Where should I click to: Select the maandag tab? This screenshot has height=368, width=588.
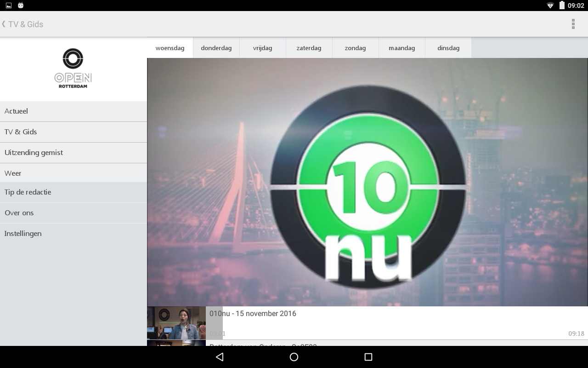pos(402,48)
